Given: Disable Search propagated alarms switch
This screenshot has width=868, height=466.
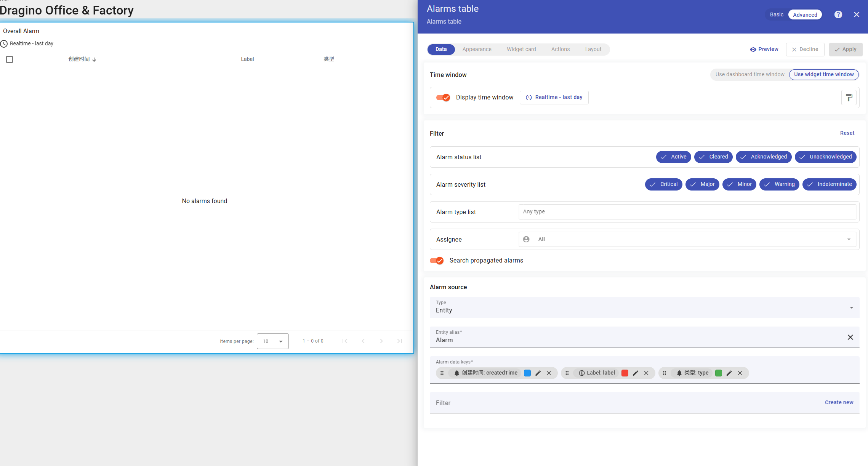Looking at the screenshot, I should click(x=437, y=261).
